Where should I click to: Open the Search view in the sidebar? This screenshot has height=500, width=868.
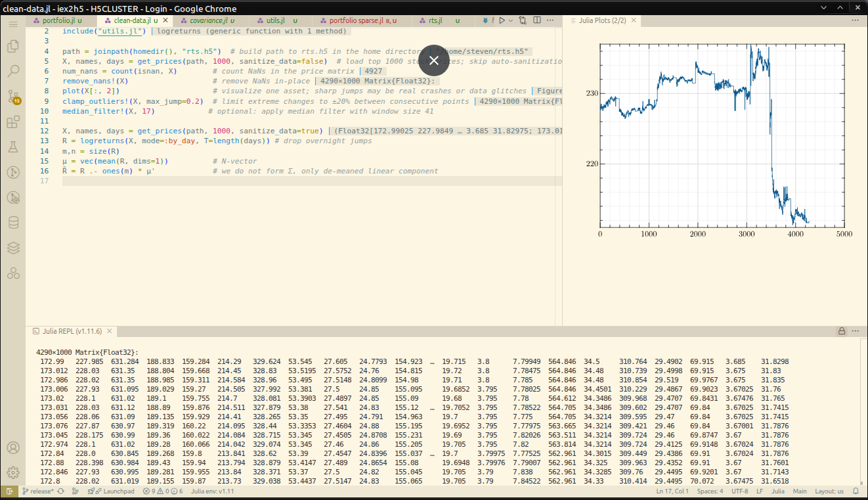point(13,70)
